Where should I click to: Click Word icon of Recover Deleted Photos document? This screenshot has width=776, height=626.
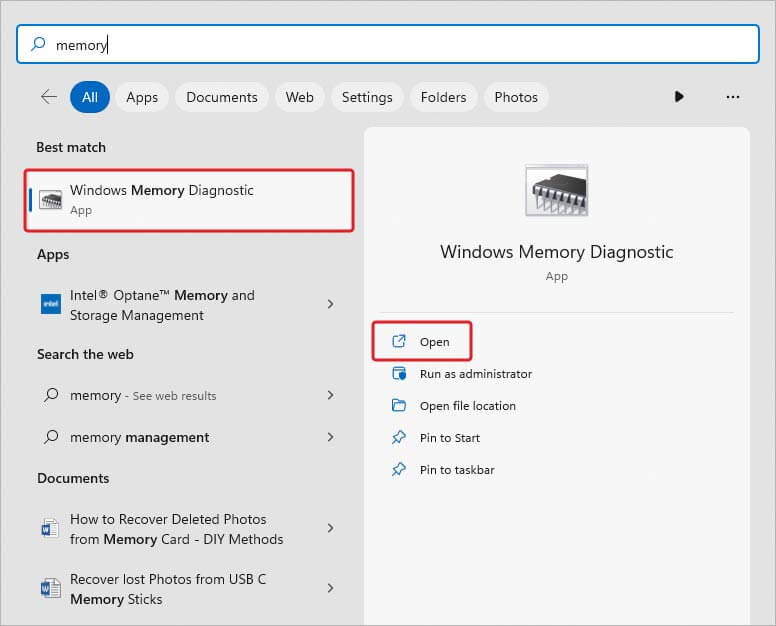50,529
